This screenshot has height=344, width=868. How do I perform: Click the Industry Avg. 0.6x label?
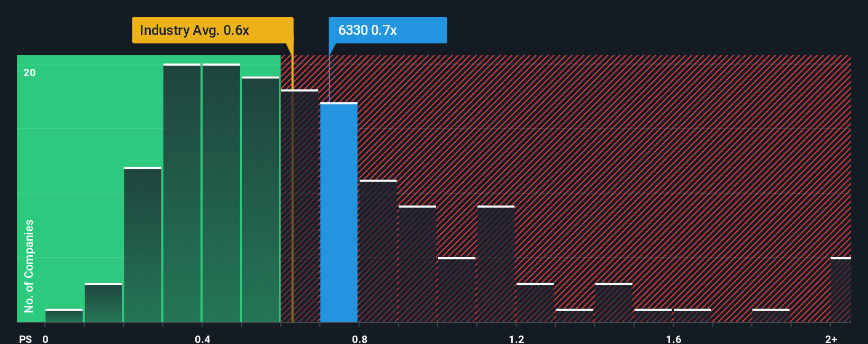click(212, 30)
